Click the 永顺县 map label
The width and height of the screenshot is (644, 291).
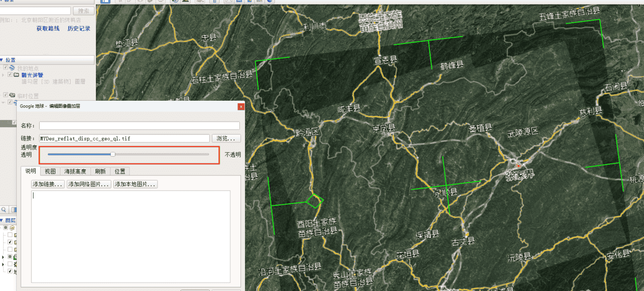pyautogui.click(x=445, y=193)
